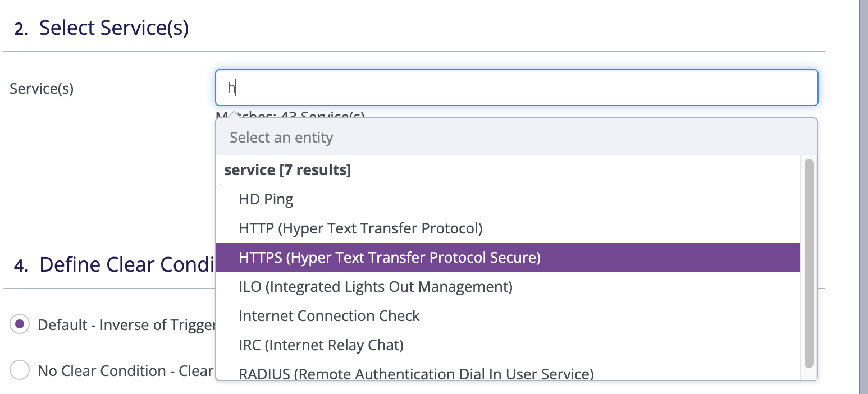Screen dimensions: 868x394
Task: Click the Matches 43 Service(s) text
Action: [290, 114]
